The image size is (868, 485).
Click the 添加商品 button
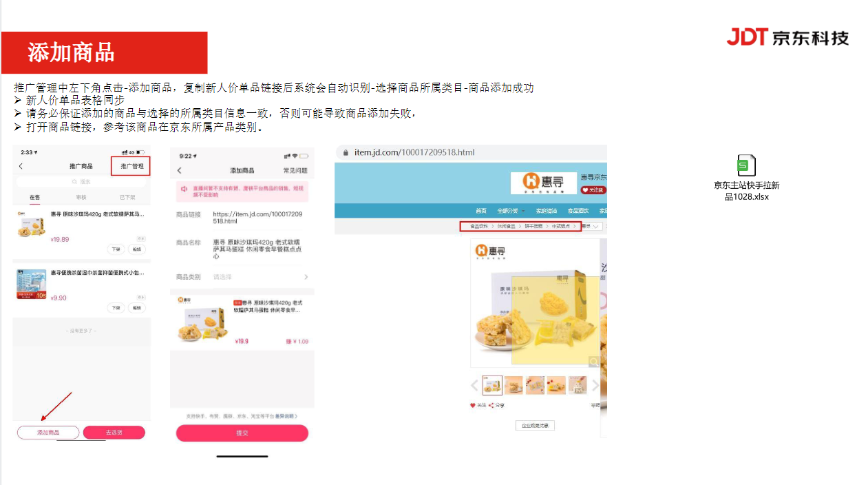tap(48, 433)
